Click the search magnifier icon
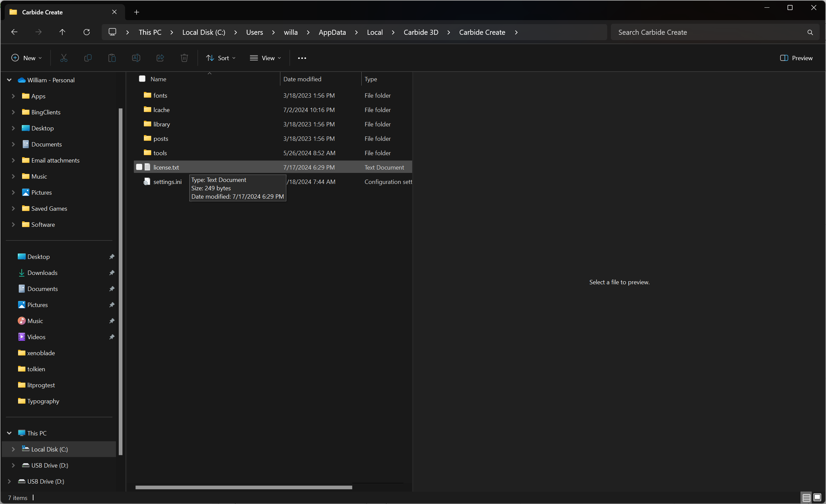The image size is (826, 504). pos(810,32)
